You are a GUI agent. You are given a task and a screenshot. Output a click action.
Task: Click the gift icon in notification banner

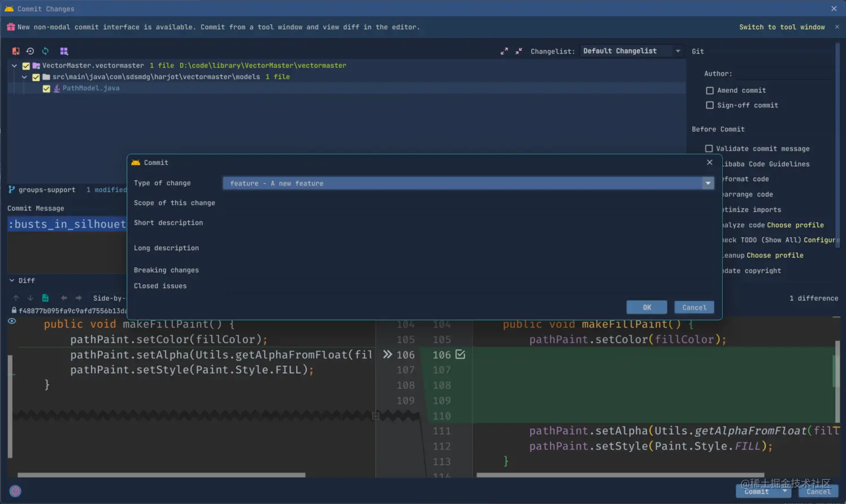(11, 27)
